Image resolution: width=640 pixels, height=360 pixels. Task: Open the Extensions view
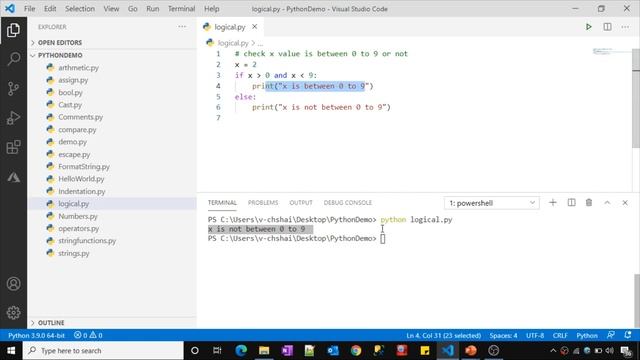coord(13,147)
